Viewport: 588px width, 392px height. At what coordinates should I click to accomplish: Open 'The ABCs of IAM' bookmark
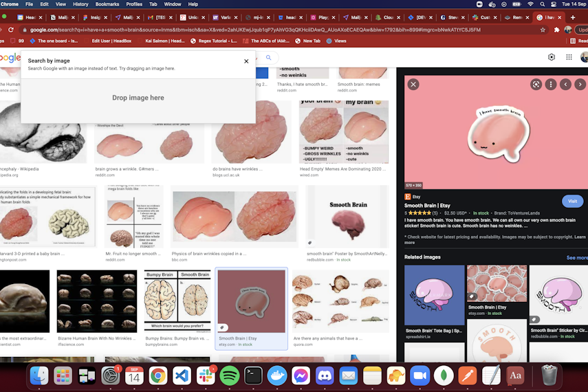point(266,41)
